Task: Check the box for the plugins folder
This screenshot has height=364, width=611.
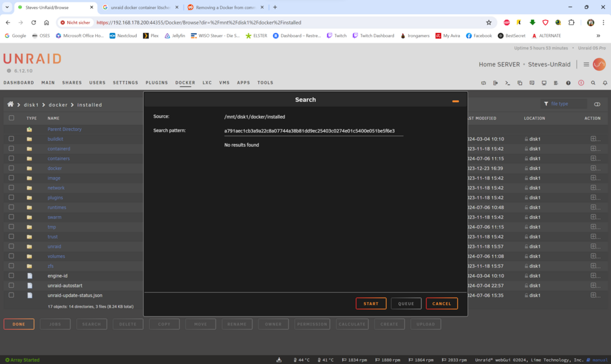Action: (11, 197)
